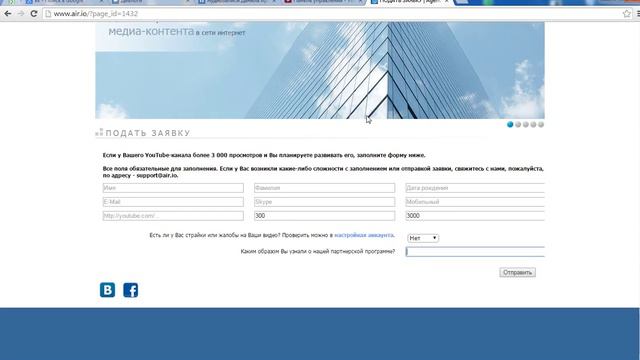
Task: Open the strikes dropdown showing Нет
Action: click(x=423, y=238)
